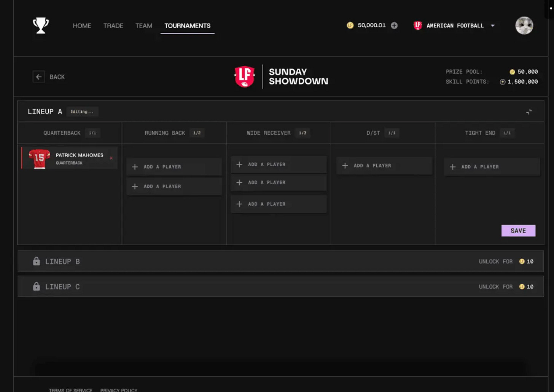The height and width of the screenshot is (392, 554).
Task: Click the Patrick Mahomes jersey thumbnail
Action: tap(39, 158)
